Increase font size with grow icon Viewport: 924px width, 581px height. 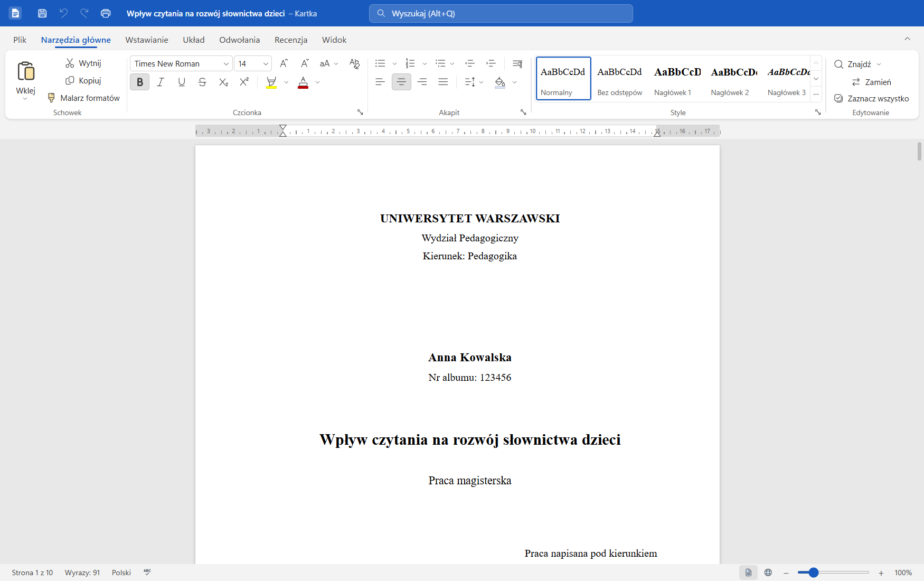point(284,63)
